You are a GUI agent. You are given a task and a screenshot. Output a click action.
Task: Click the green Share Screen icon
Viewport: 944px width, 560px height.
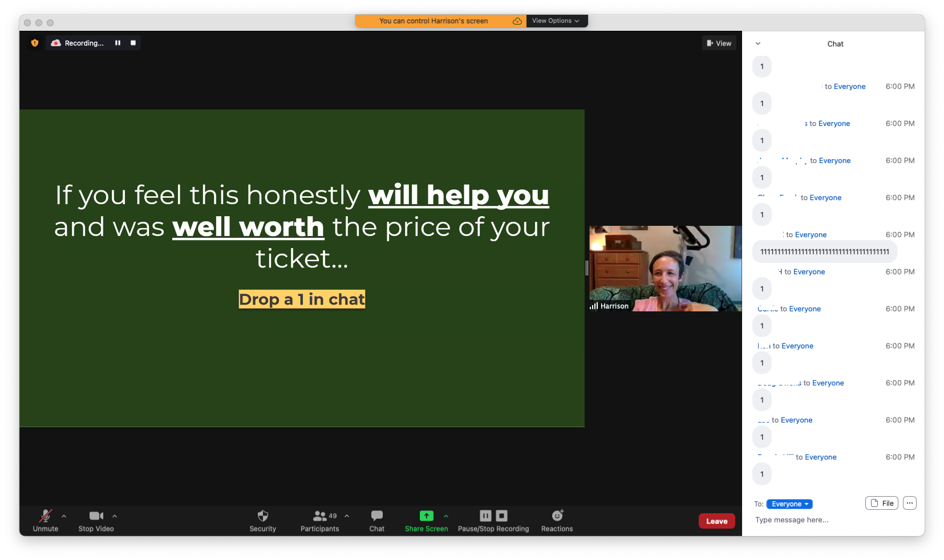(426, 516)
